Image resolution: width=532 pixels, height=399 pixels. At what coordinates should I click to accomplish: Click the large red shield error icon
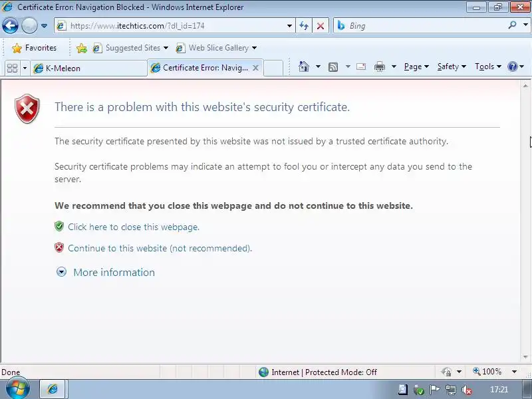(27, 108)
